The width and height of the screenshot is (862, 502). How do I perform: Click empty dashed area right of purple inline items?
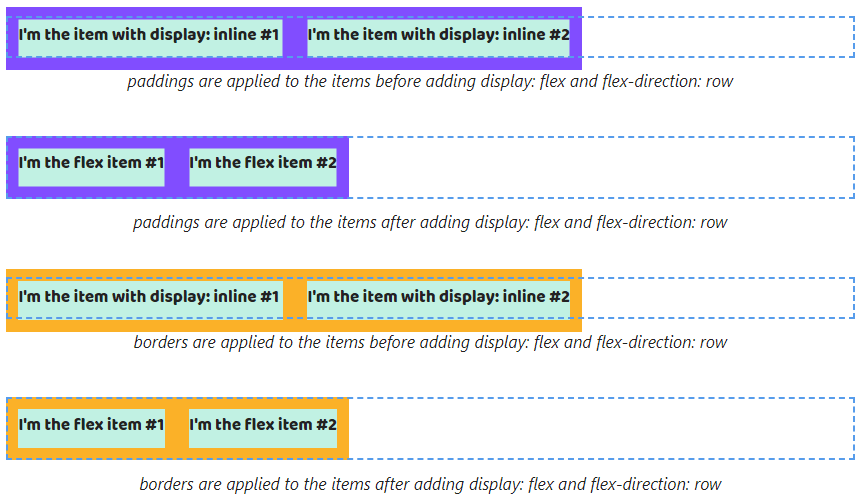click(717, 37)
